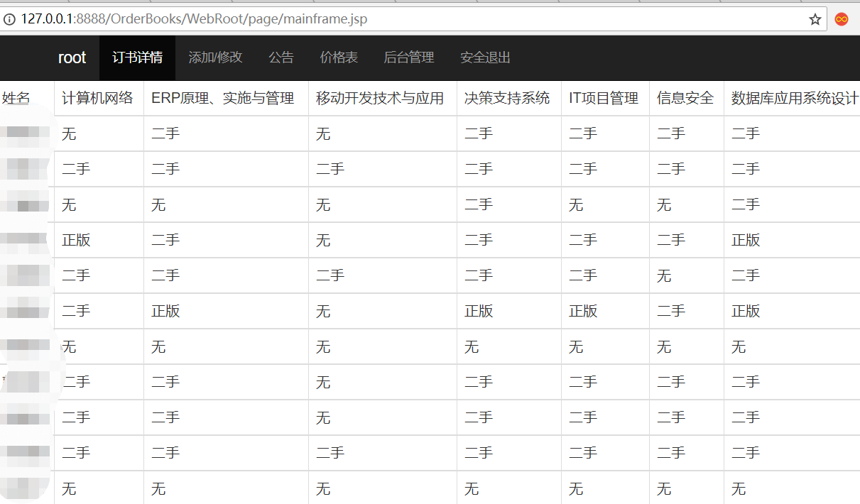The image size is (860, 504).
Task: Click the root brand link
Action: coord(72,58)
